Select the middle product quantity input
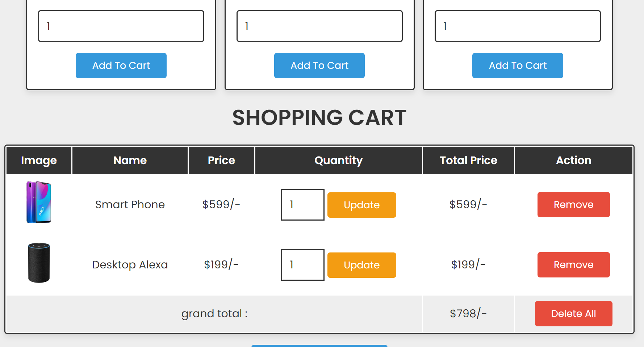Screen dimensions: 644x347 coord(319,26)
